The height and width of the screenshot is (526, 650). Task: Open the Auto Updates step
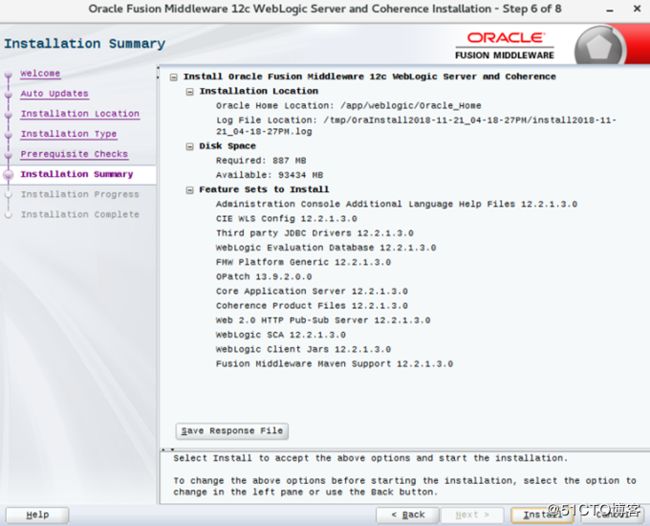point(54,94)
